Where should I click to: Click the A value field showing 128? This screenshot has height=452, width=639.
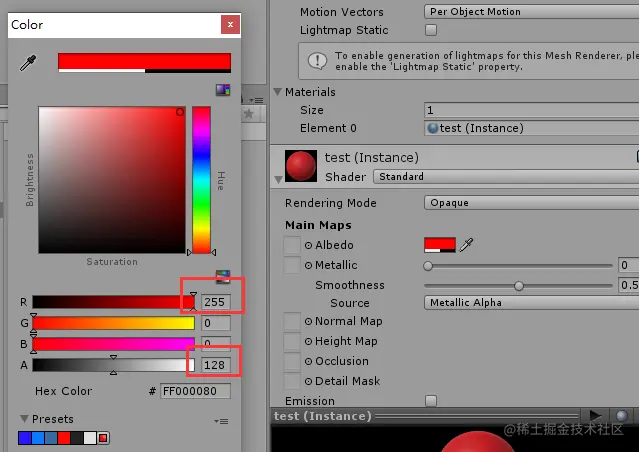(x=216, y=365)
